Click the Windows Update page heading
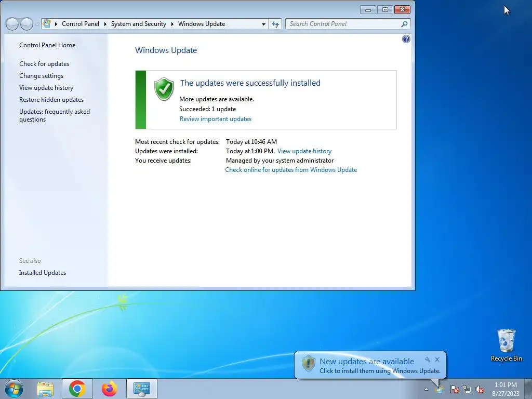Screen dimensions: 532x399 [166, 50]
